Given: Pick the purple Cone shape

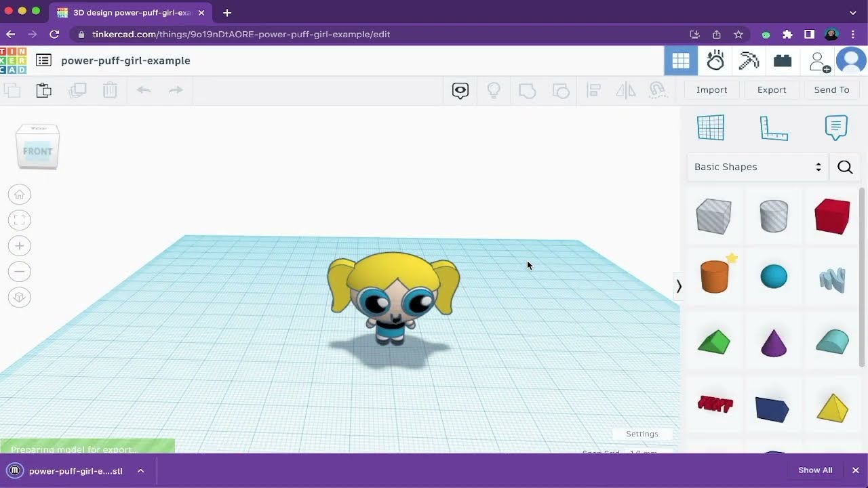Looking at the screenshot, I should point(774,342).
